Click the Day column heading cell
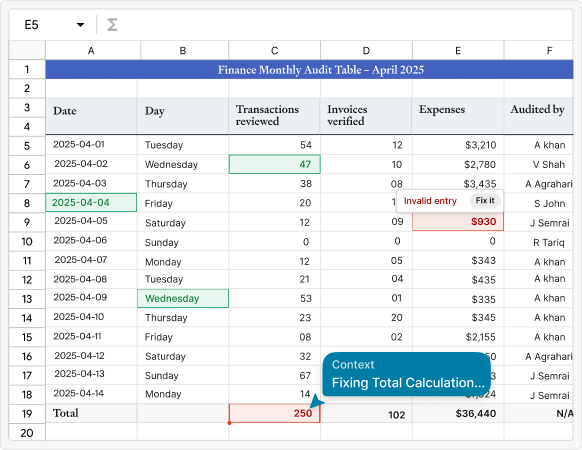 coord(183,116)
